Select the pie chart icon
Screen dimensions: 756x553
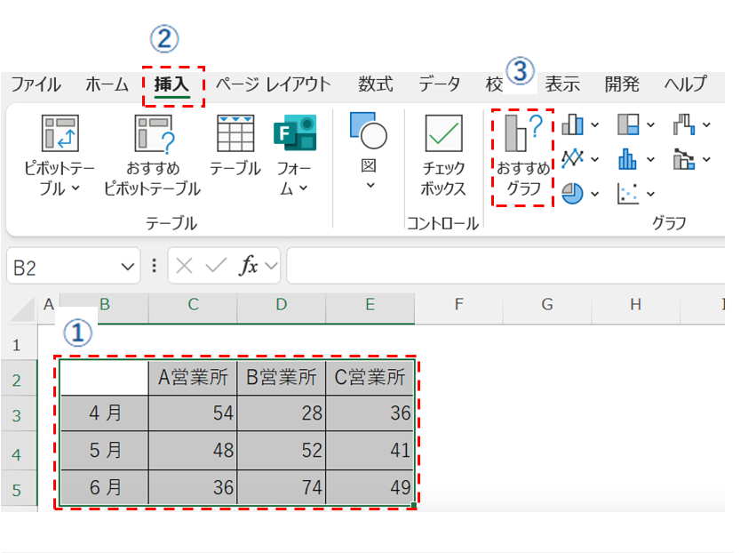(x=572, y=193)
